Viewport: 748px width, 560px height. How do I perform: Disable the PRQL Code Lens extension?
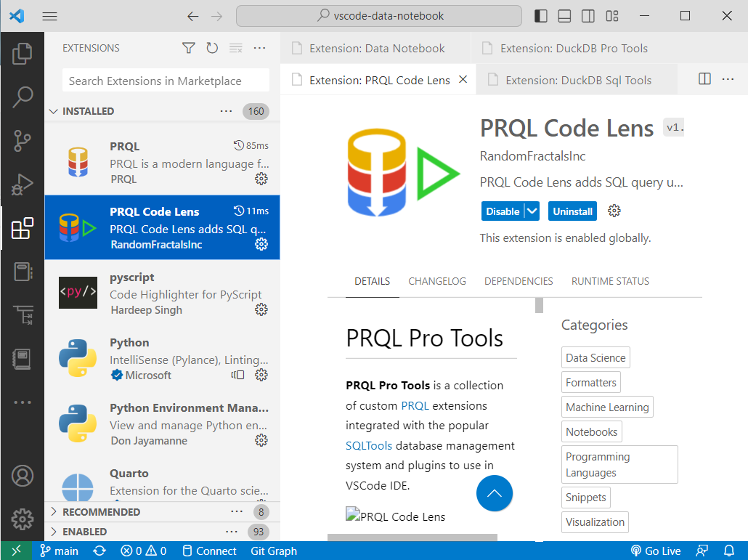tap(503, 211)
